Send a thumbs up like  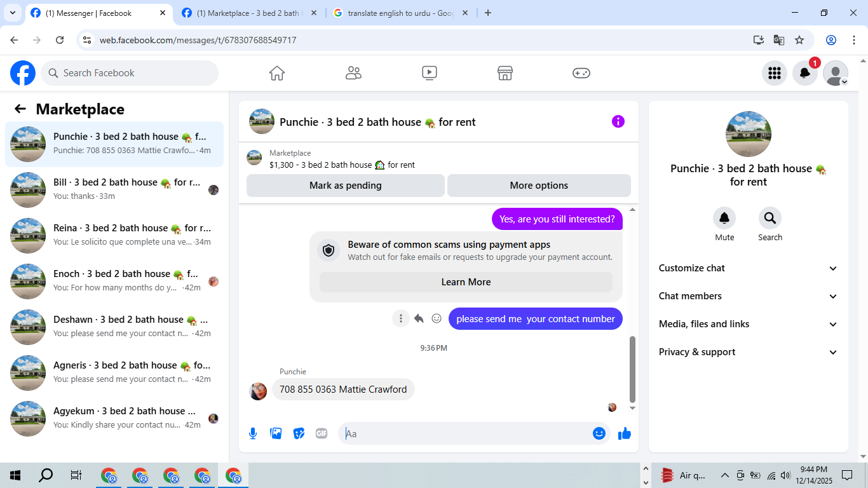click(x=625, y=433)
